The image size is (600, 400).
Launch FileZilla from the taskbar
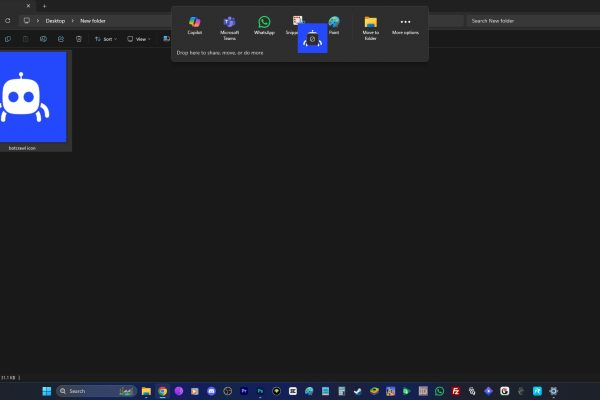tap(456, 391)
